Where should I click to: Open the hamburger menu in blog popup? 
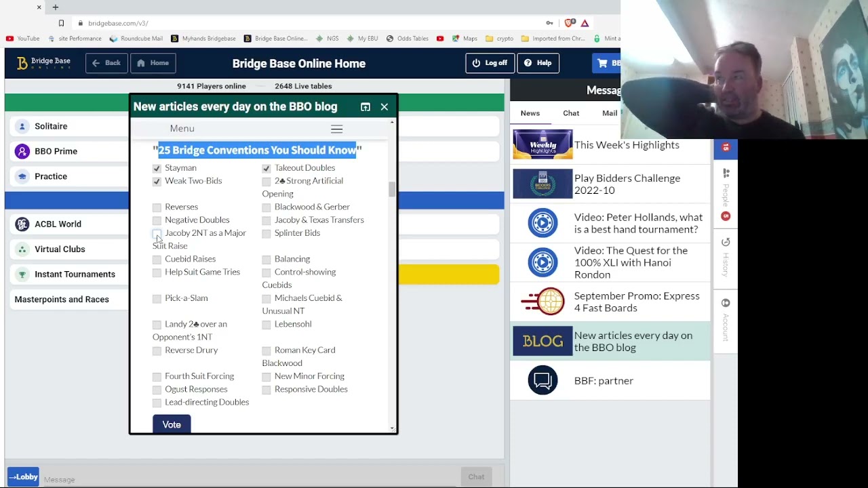(336, 129)
